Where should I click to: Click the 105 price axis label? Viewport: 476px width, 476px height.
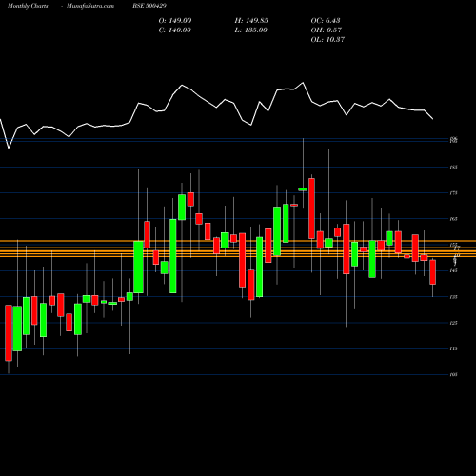pos(453,375)
